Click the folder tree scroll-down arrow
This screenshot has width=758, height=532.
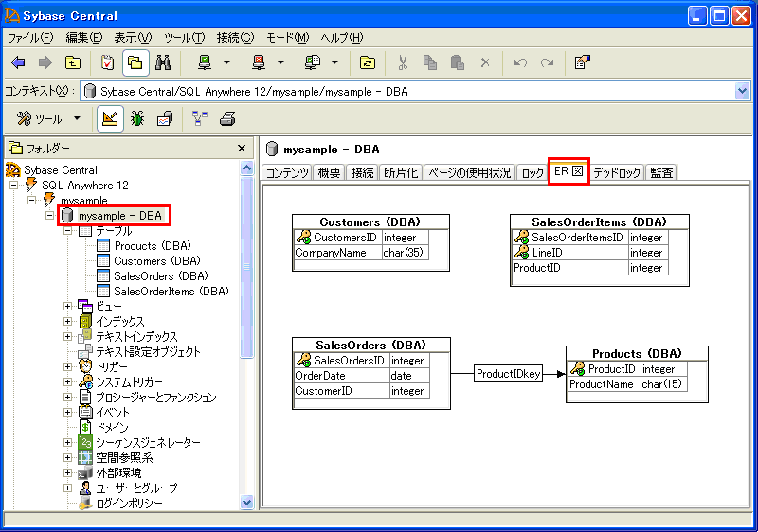247,503
